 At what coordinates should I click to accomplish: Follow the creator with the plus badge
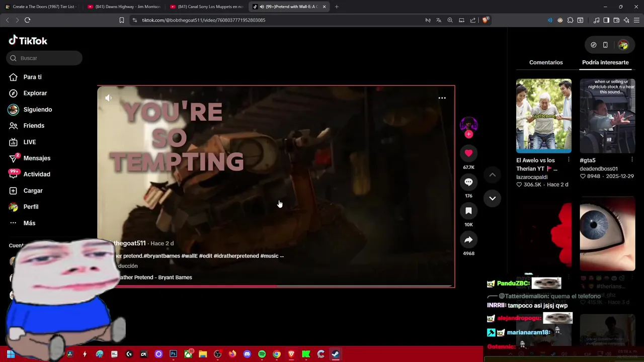pyautogui.click(x=468, y=134)
